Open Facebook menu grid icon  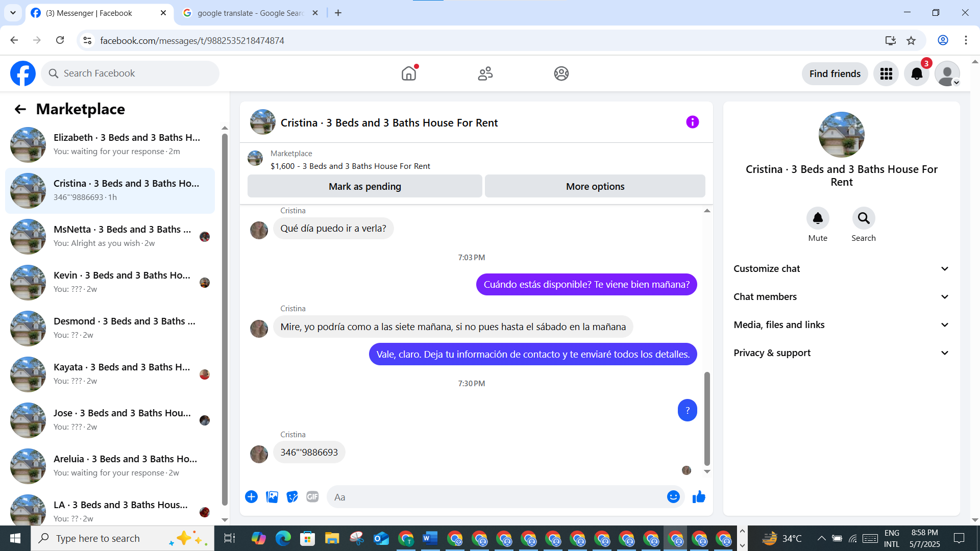point(886,74)
